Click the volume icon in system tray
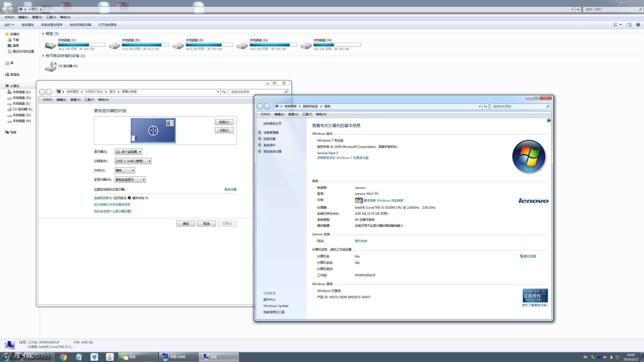644x362 pixels. coord(605,357)
